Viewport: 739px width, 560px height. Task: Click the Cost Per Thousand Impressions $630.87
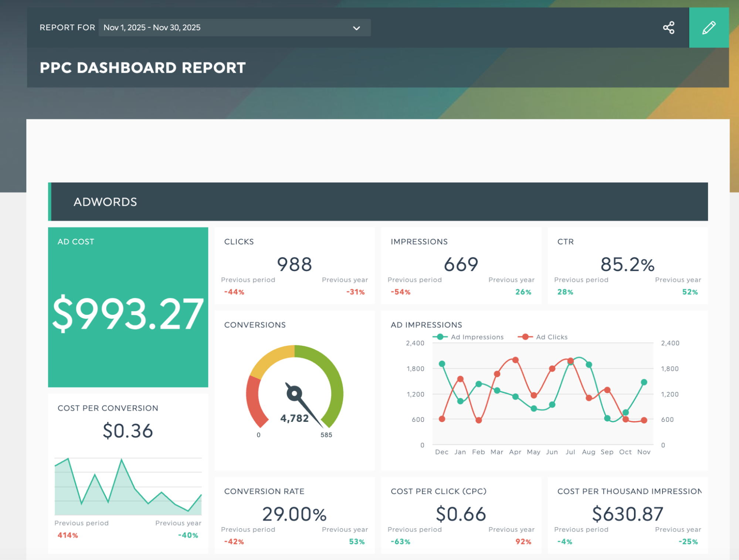click(627, 514)
